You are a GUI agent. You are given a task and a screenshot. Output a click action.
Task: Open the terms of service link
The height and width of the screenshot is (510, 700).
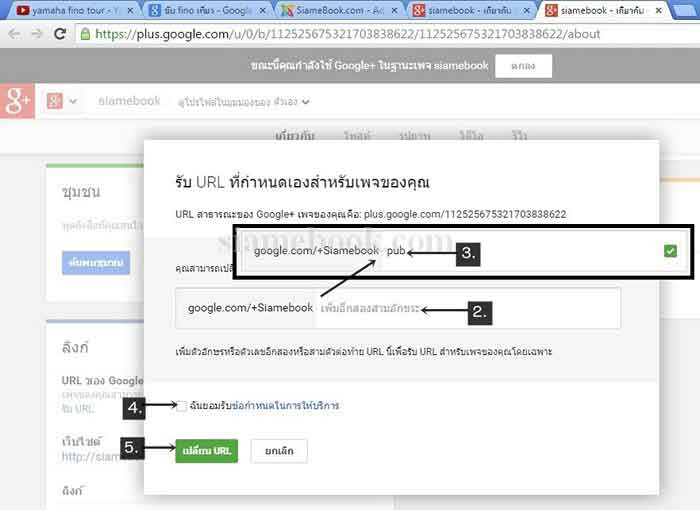[x=286, y=406]
